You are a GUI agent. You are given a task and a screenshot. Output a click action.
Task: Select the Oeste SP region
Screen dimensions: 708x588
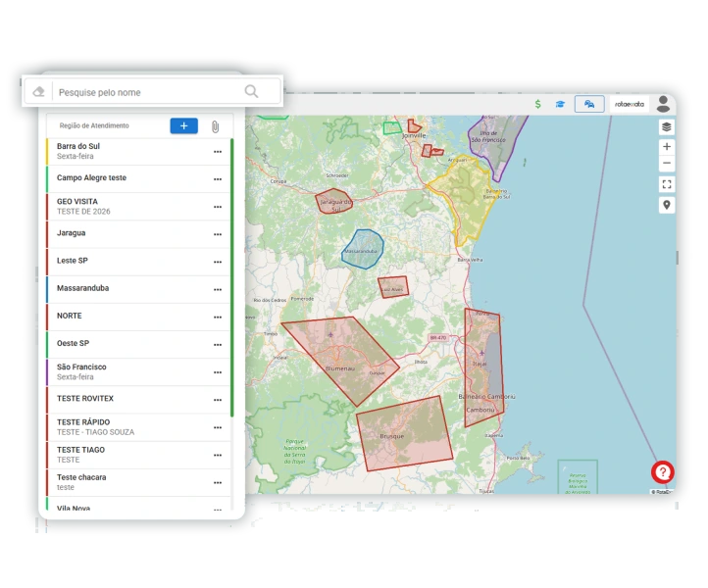click(x=137, y=344)
